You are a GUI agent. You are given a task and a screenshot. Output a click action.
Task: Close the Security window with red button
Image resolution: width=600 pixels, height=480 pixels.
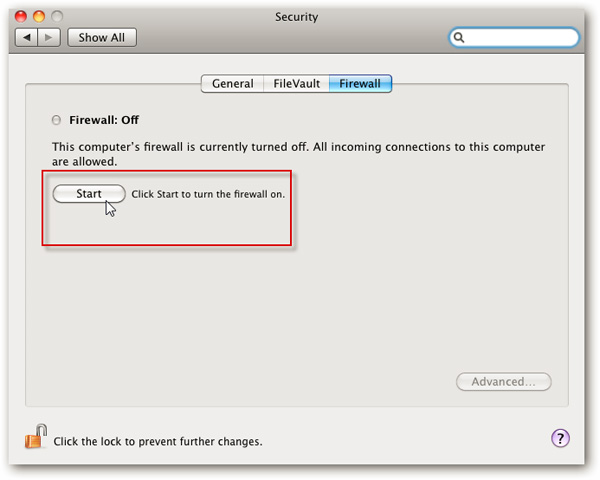24,16
